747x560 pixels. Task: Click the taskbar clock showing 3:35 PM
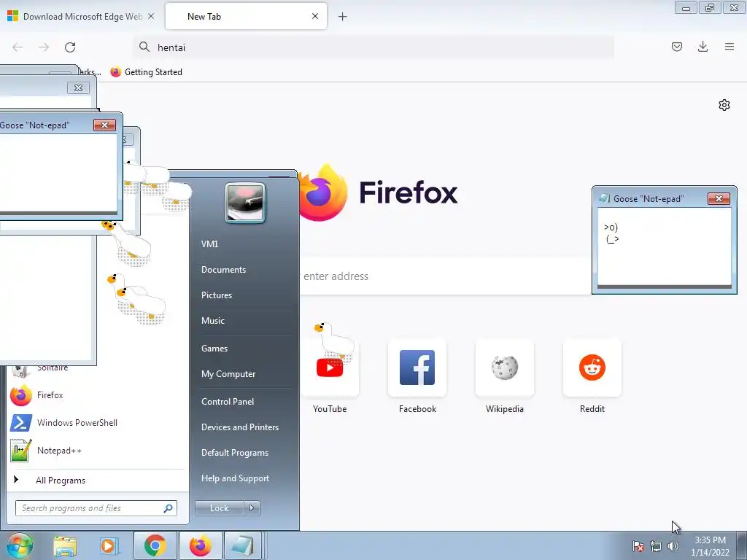710,546
